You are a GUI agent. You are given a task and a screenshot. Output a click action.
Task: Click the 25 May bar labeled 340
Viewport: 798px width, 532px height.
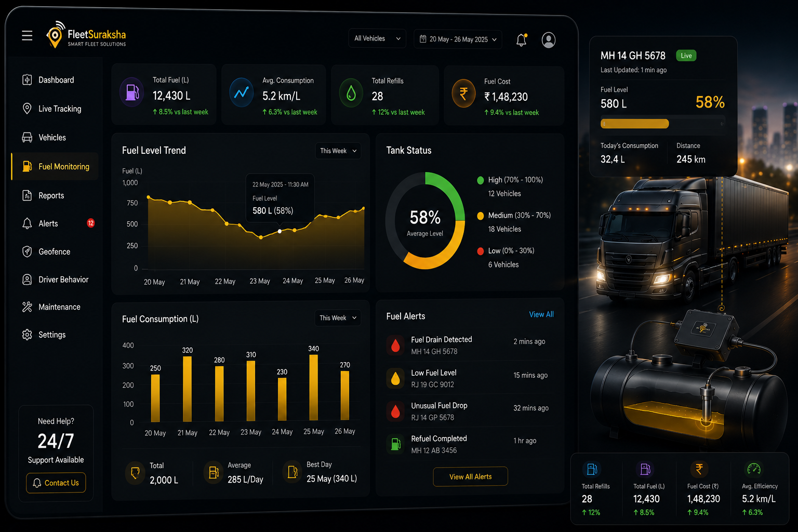point(314,387)
